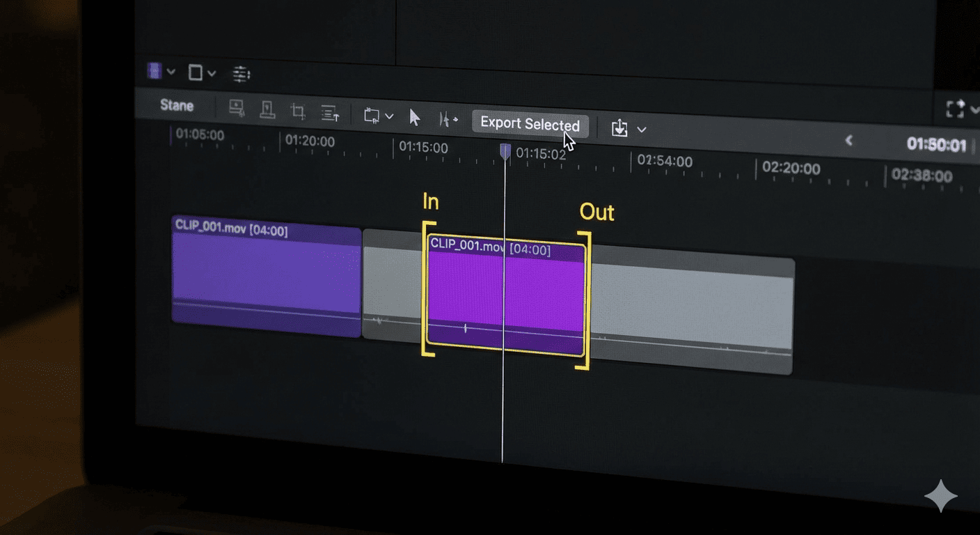Click the 01:15:02 playhead timecode
This screenshot has height=535, width=980.
point(542,154)
